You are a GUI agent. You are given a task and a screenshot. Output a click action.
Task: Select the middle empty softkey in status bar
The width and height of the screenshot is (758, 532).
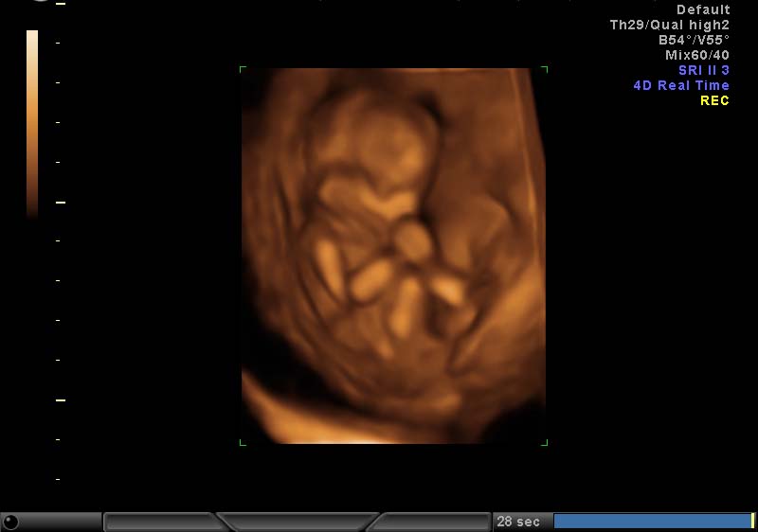coord(298,522)
